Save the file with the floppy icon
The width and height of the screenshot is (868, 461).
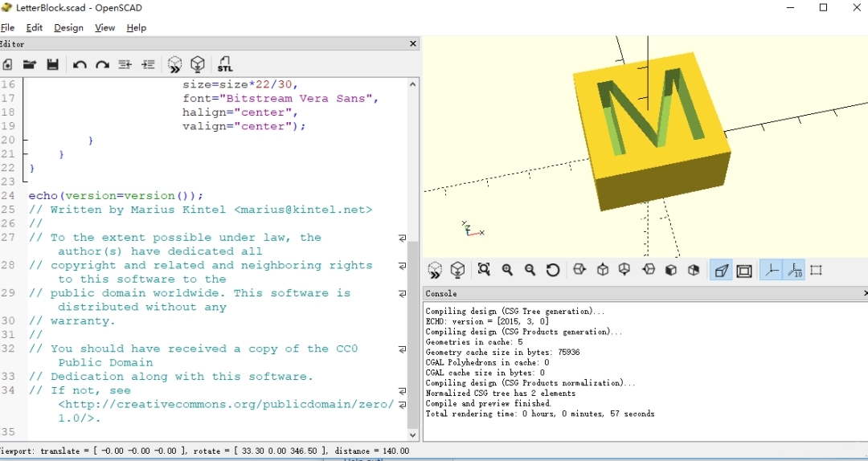52,64
